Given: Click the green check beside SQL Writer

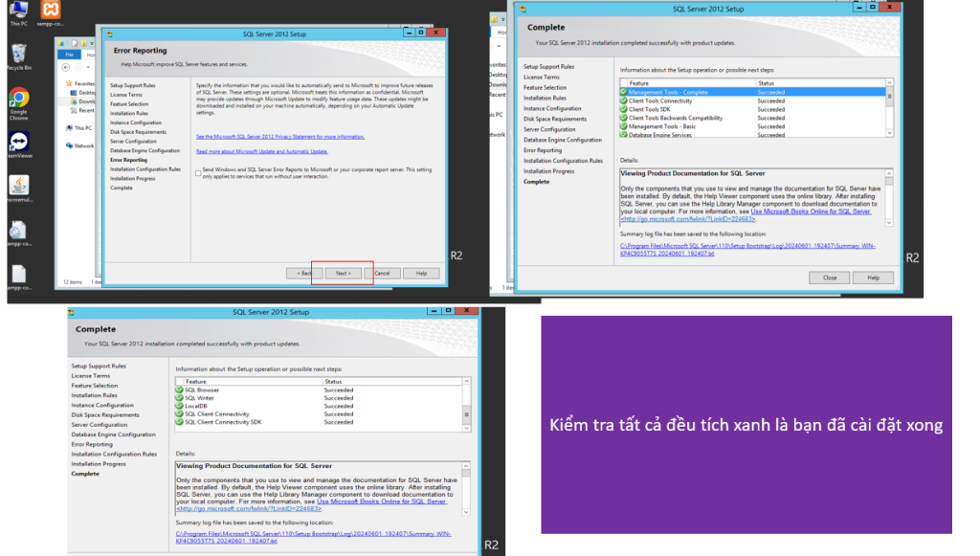Looking at the screenshot, I should point(179,398).
